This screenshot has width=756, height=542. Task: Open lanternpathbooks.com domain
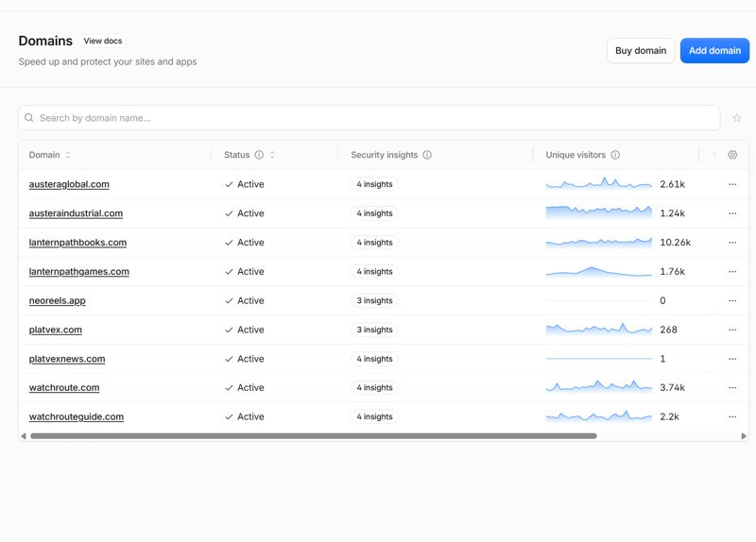[77, 243]
